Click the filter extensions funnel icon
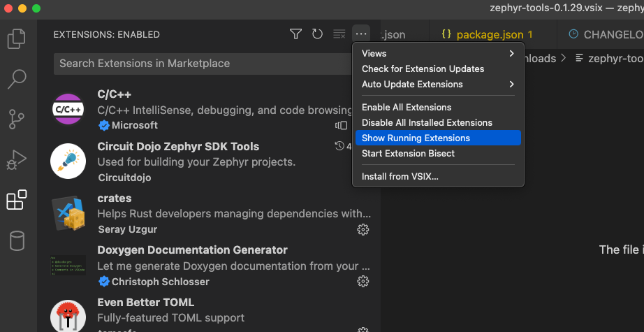This screenshot has width=644, height=332. coord(295,34)
